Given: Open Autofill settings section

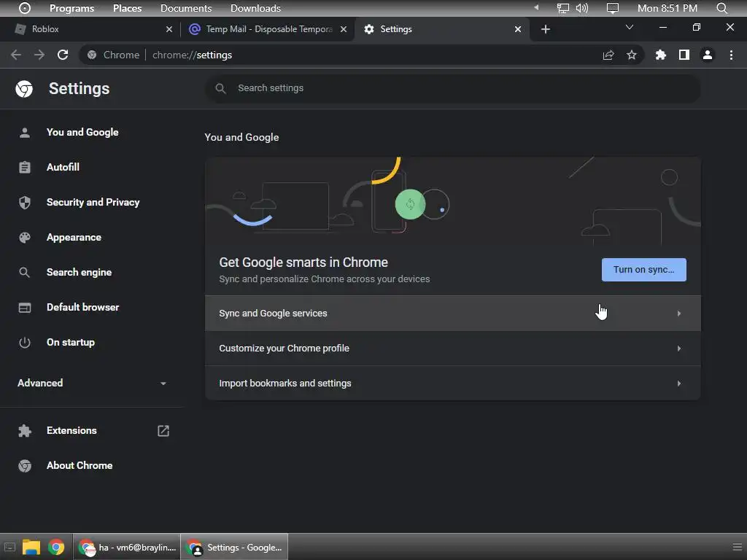Looking at the screenshot, I should (x=63, y=167).
